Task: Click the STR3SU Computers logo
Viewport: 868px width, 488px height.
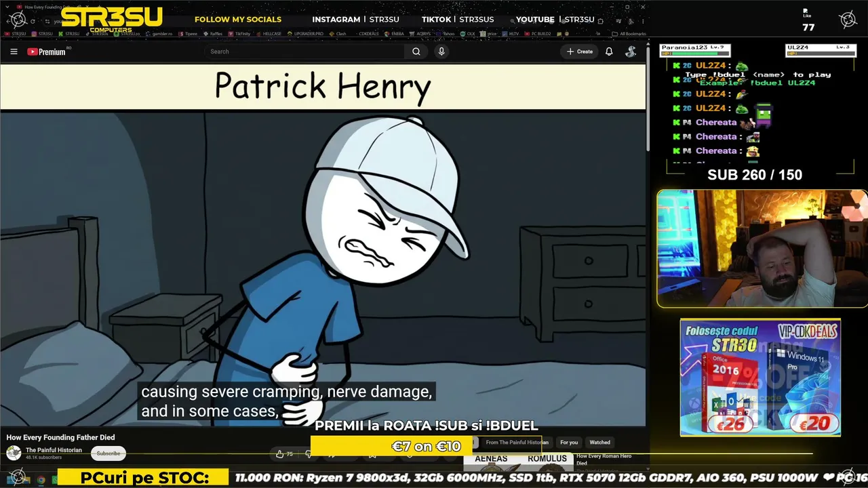Action: point(111,18)
